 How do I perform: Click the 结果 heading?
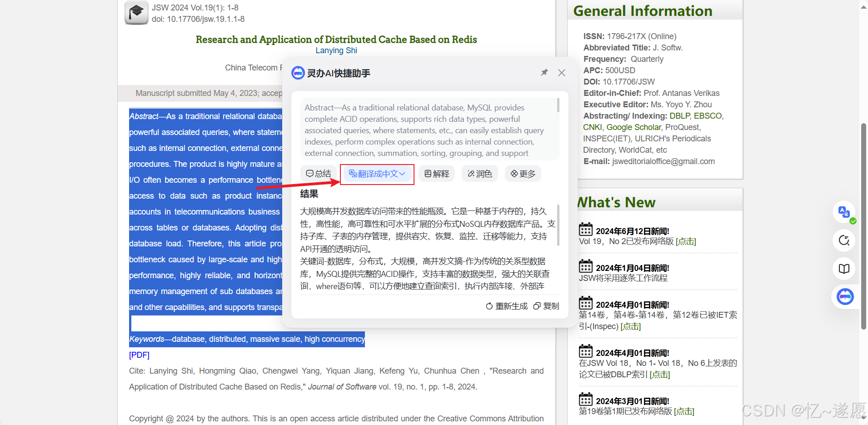(x=309, y=194)
